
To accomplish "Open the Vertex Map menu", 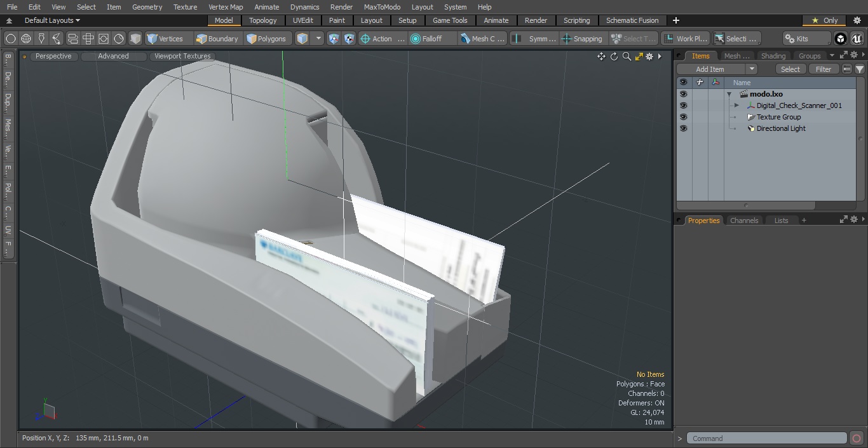I will point(226,7).
